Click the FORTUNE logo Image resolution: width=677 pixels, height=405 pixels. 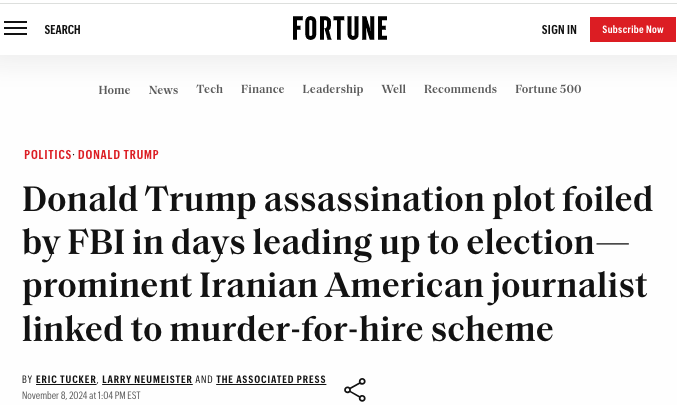pyautogui.click(x=340, y=28)
